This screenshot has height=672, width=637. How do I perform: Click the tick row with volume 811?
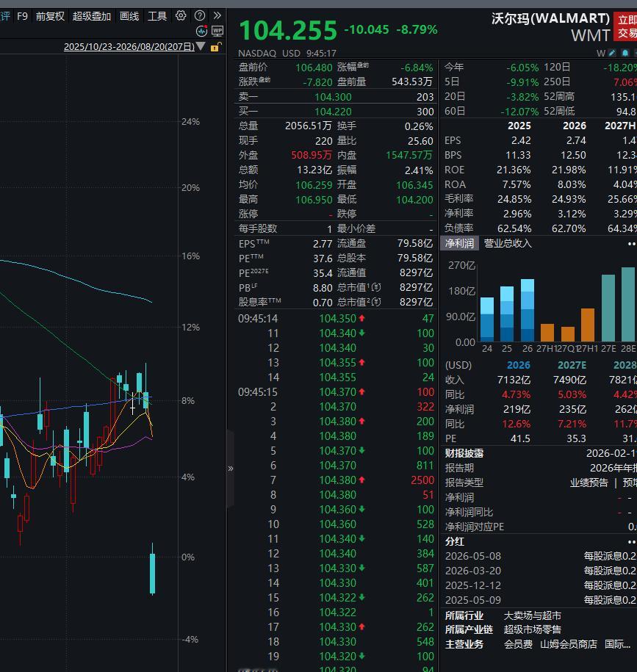click(336, 466)
